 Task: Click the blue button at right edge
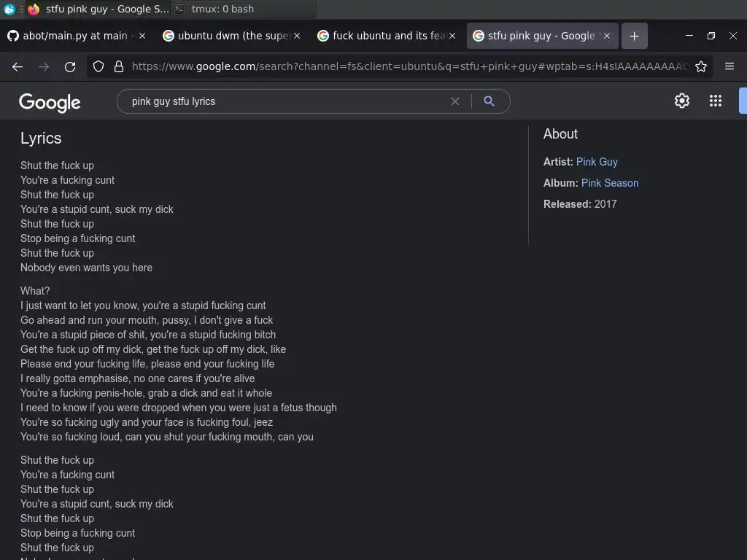click(743, 101)
